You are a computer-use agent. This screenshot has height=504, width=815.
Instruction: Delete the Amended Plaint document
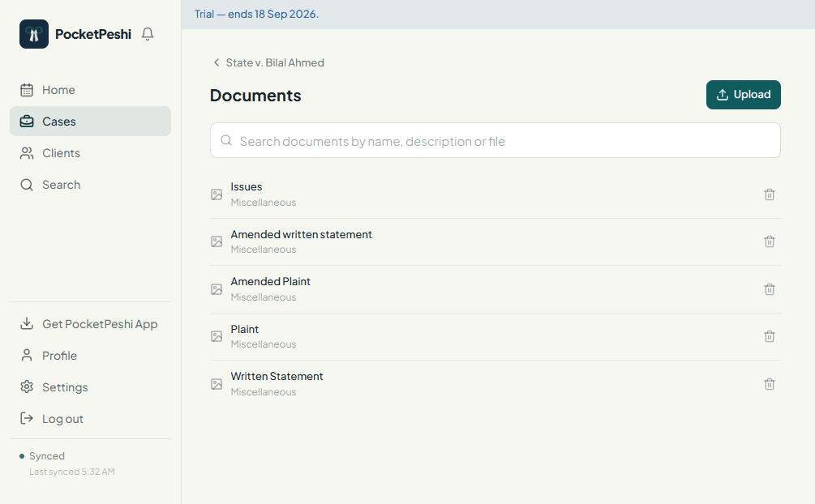click(x=770, y=289)
